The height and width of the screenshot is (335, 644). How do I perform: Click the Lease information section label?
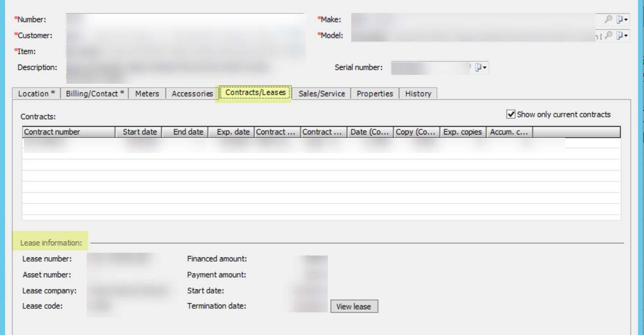pyautogui.click(x=51, y=243)
